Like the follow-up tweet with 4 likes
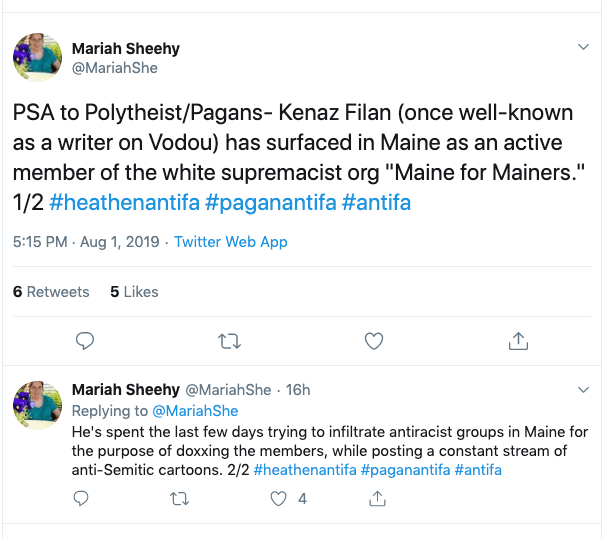This screenshot has width=615, height=538. point(279,497)
